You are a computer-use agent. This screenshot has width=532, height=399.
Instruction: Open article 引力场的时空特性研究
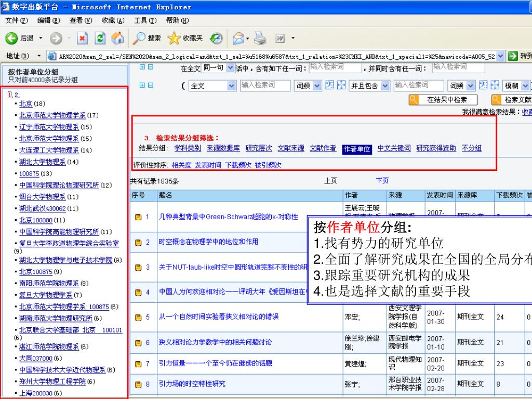pyautogui.click(x=192, y=384)
